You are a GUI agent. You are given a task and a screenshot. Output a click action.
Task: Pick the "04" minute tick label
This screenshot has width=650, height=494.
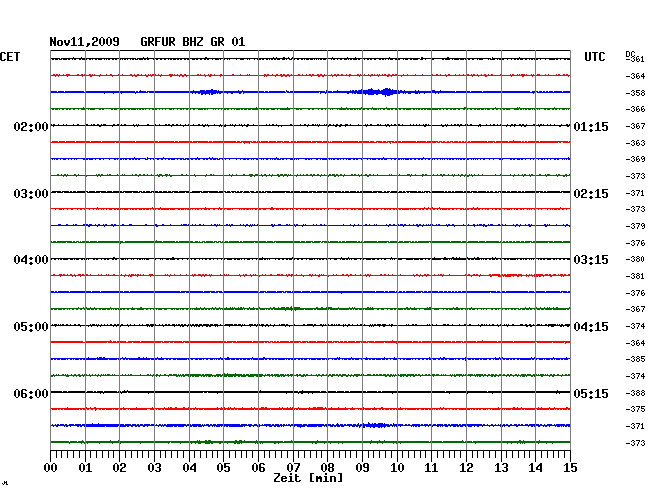[189, 468]
